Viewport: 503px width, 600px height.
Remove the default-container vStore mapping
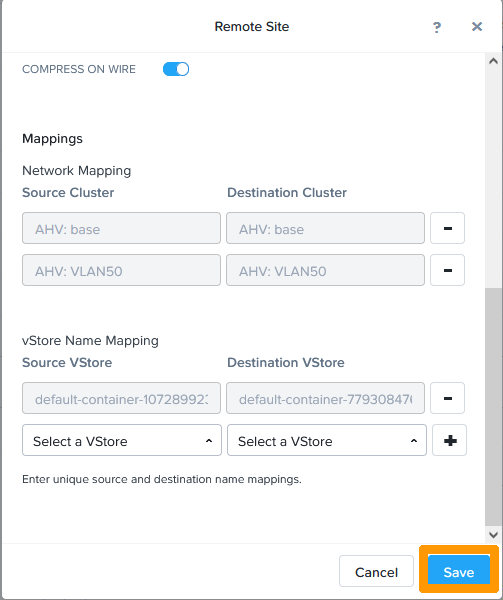point(447,398)
